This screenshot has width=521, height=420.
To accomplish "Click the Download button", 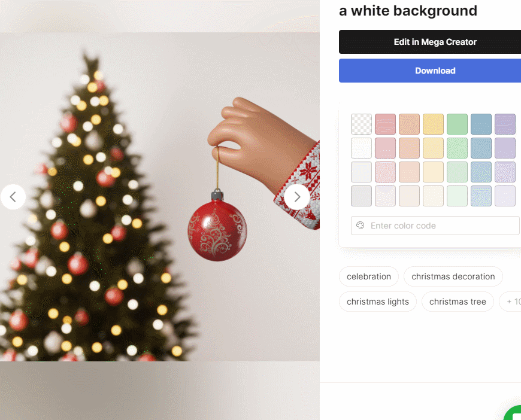I will (x=430, y=71).
